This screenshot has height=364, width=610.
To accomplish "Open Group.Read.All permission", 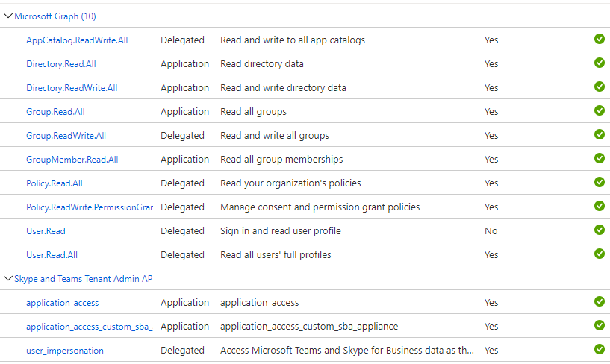I will [x=55, y=112].
